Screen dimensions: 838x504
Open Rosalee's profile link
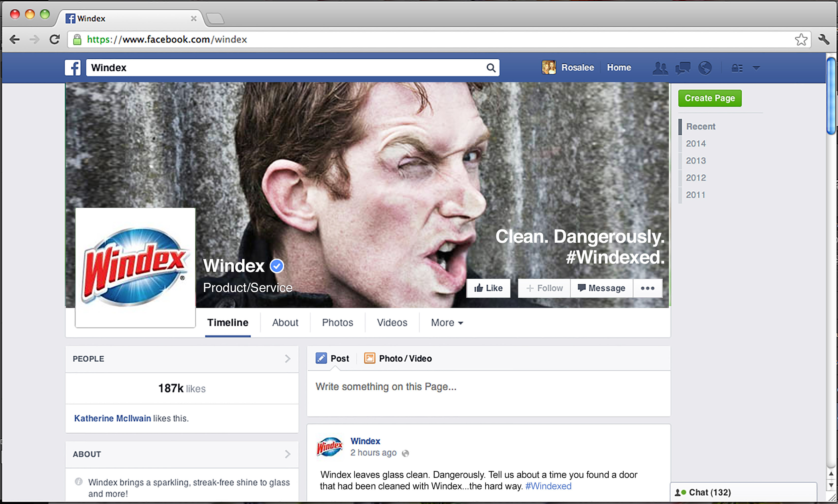tap(578, 68)
